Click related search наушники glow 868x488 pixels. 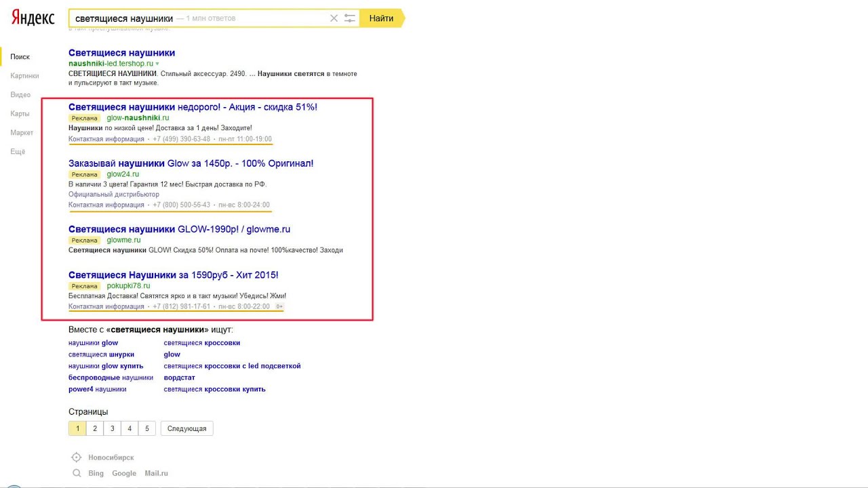[x=93, y=343]
